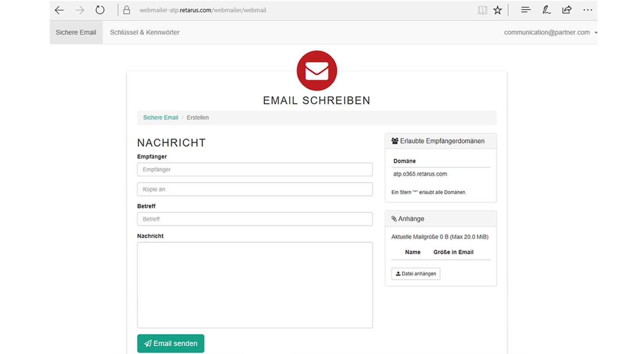The height and width of the screenshot is (354, 644).
Task: Expand communication@partner.com account dropdown
Action: [551, 32]
